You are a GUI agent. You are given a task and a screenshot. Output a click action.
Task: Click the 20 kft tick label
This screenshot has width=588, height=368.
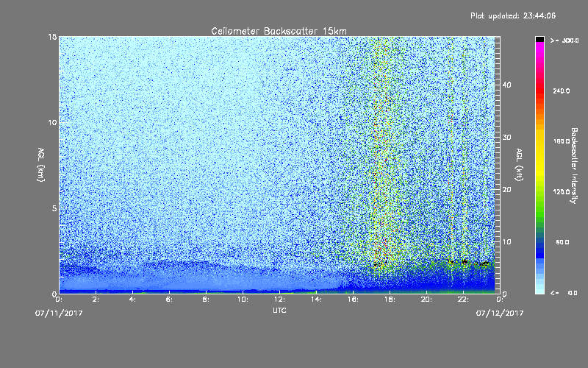coord(506,190)
